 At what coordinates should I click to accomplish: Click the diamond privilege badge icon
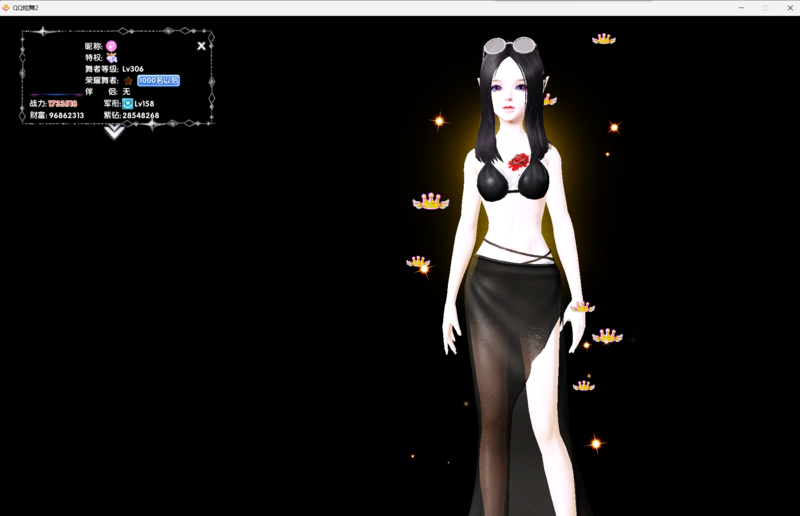tap(112, 58)
